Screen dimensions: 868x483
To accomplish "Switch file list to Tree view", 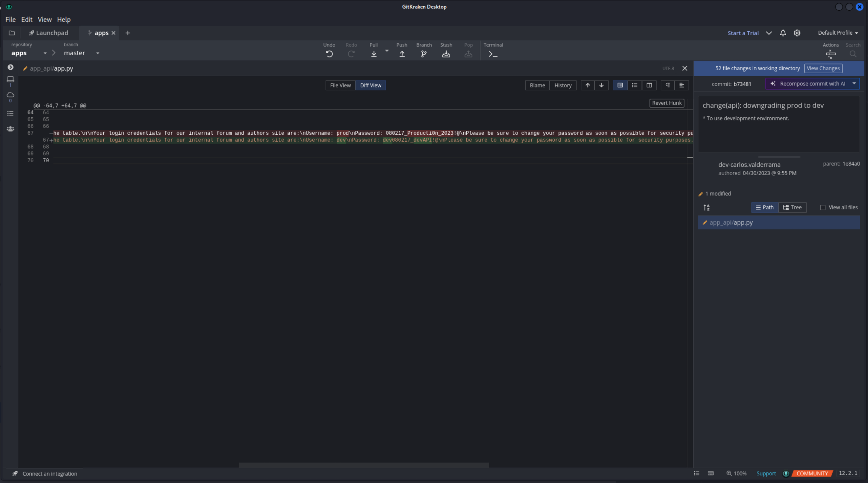I will pyautogui.click(x=792, y=208).
